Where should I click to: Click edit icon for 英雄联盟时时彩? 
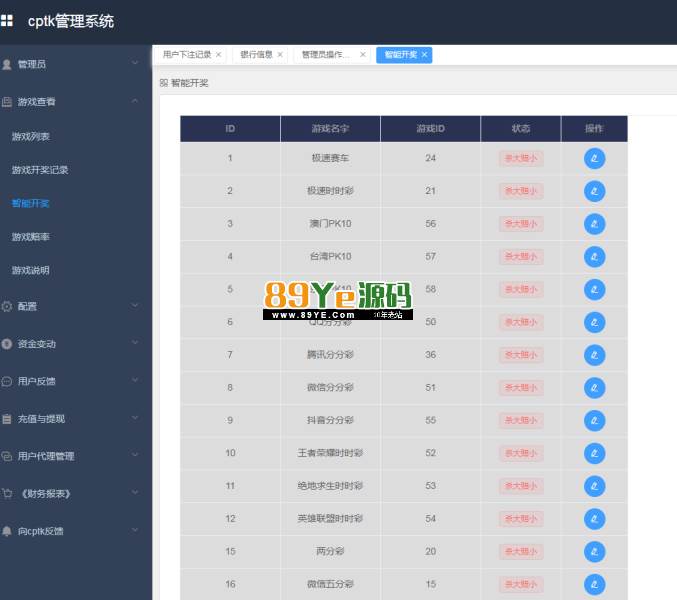click(x=594, y=519)
